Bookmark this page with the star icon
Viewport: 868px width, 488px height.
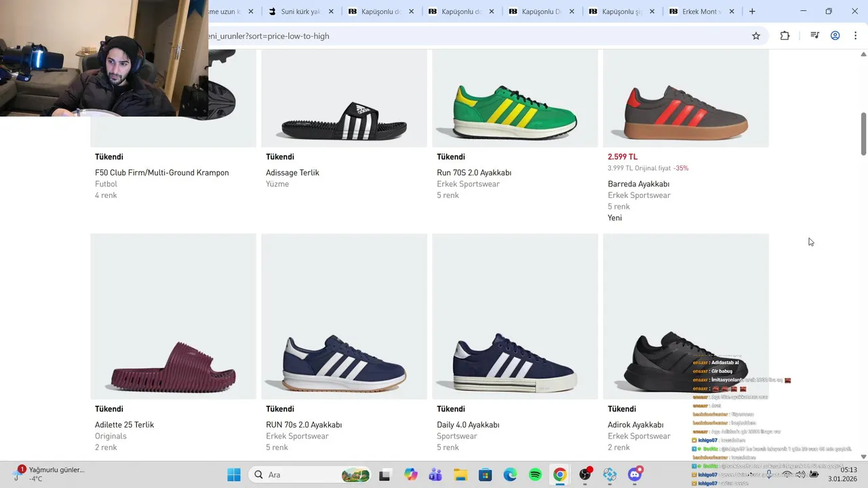click(756, 36)
